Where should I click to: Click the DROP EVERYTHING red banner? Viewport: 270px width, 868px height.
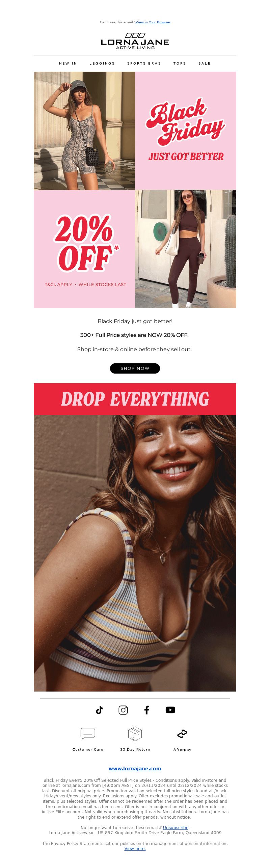[135, 399]
